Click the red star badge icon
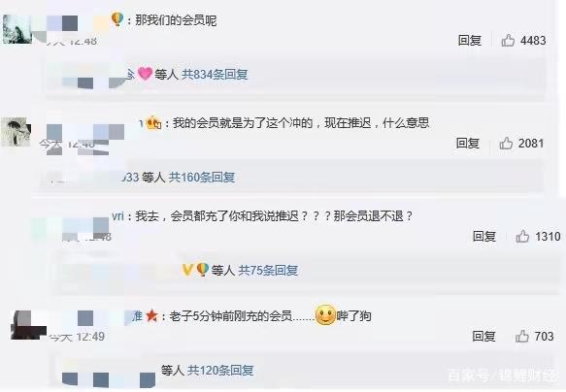Viewport: 566px width, 392px height. coord(151,316)
